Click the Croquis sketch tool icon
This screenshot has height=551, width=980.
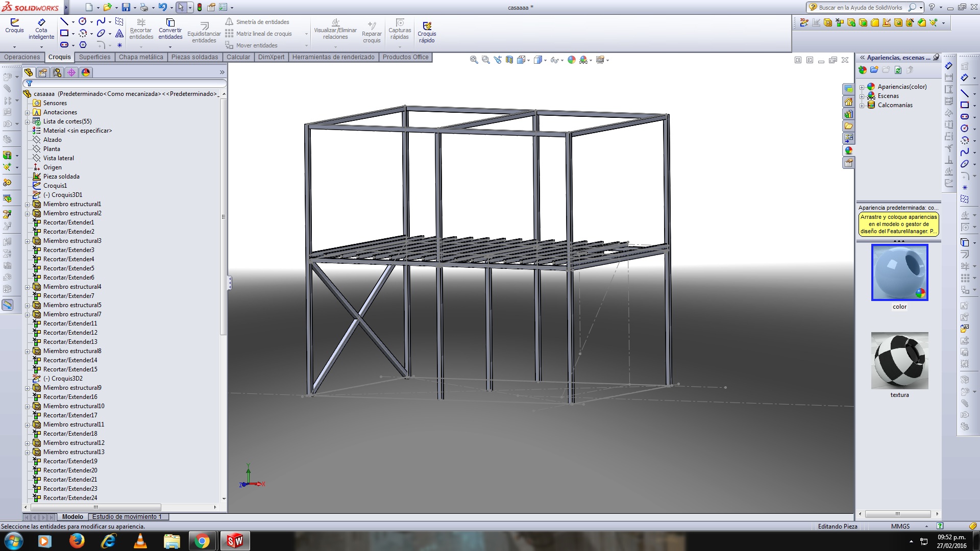coord(14,23)
